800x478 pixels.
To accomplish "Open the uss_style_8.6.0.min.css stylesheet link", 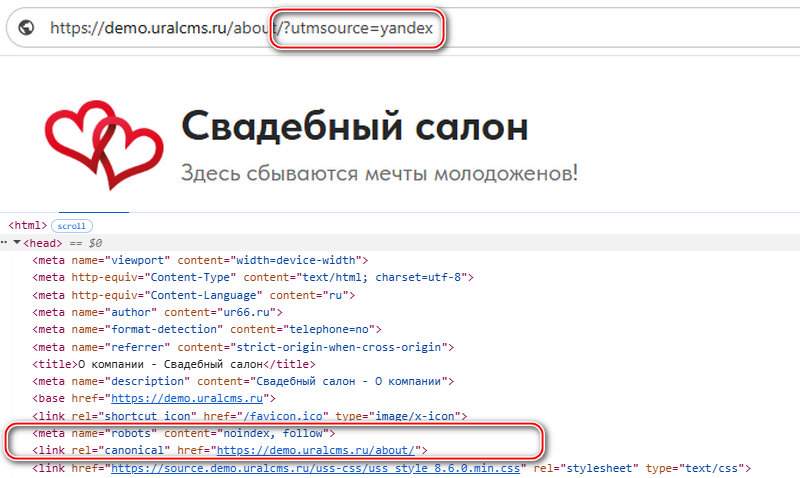I will pyautogui.click(x=315, y=468).
